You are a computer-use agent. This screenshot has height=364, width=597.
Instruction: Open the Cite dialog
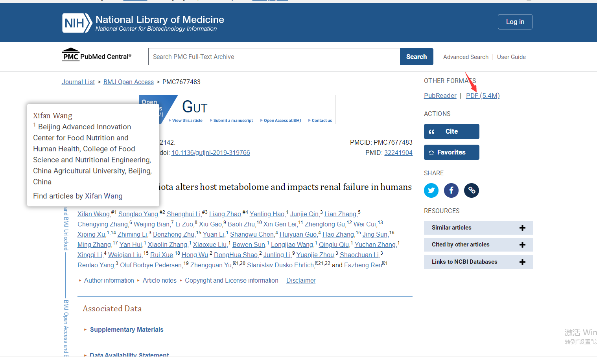451,131
